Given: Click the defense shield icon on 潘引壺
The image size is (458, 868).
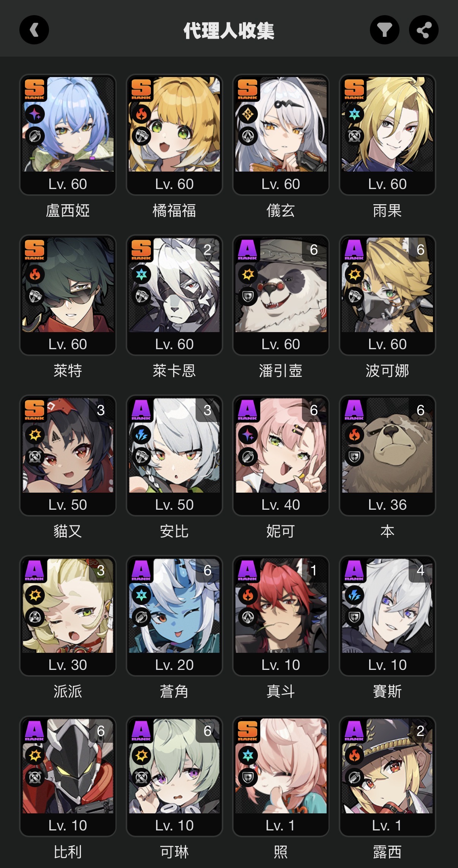Looking at the screenshot, I should 248,297.
